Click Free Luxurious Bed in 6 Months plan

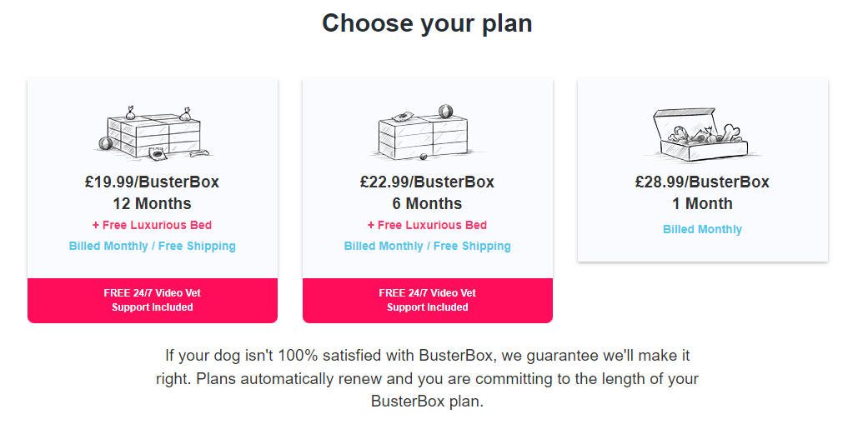427,225
